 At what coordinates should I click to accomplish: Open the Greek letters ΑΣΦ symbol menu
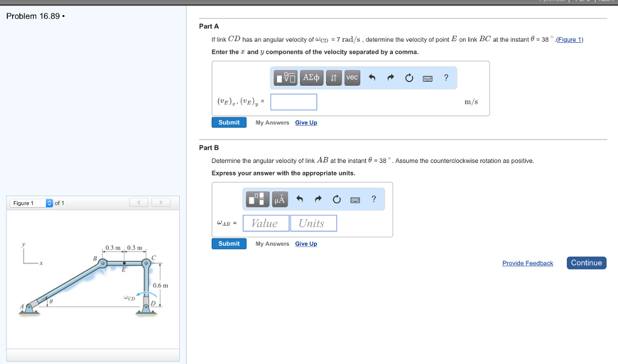point(311,77)
